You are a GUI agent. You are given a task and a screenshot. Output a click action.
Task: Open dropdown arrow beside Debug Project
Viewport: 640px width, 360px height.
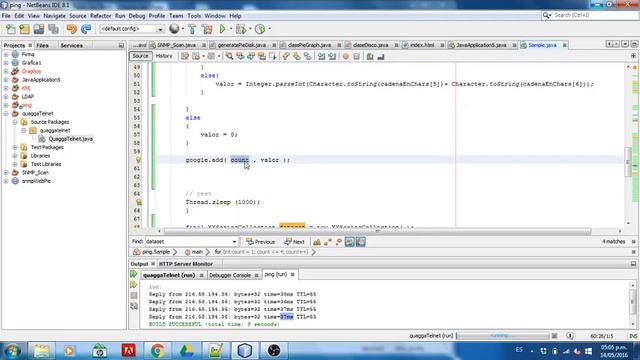[250, 29]
